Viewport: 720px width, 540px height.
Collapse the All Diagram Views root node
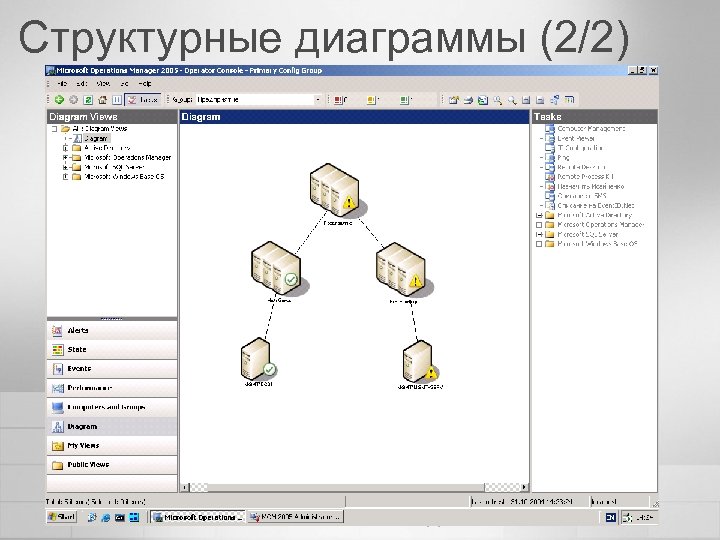click(54, 129)
